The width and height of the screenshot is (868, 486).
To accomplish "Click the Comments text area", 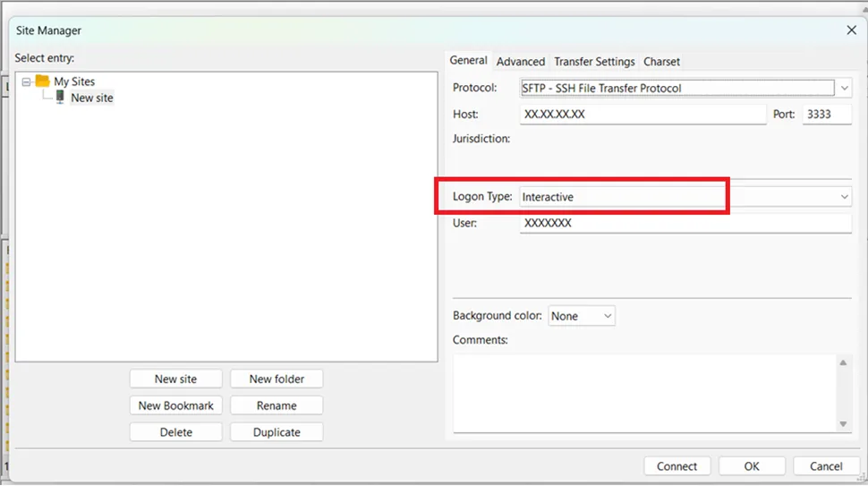I will [645, 393].
